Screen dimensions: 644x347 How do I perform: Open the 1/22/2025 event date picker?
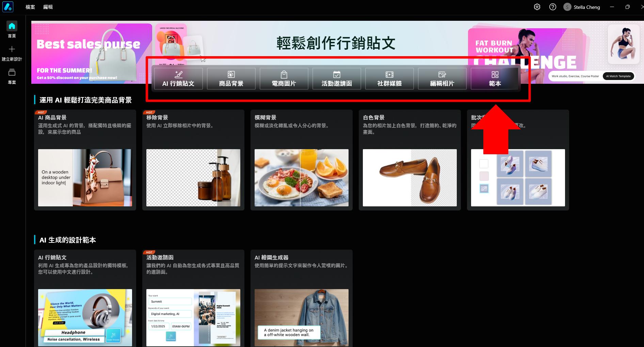(159, 326)
